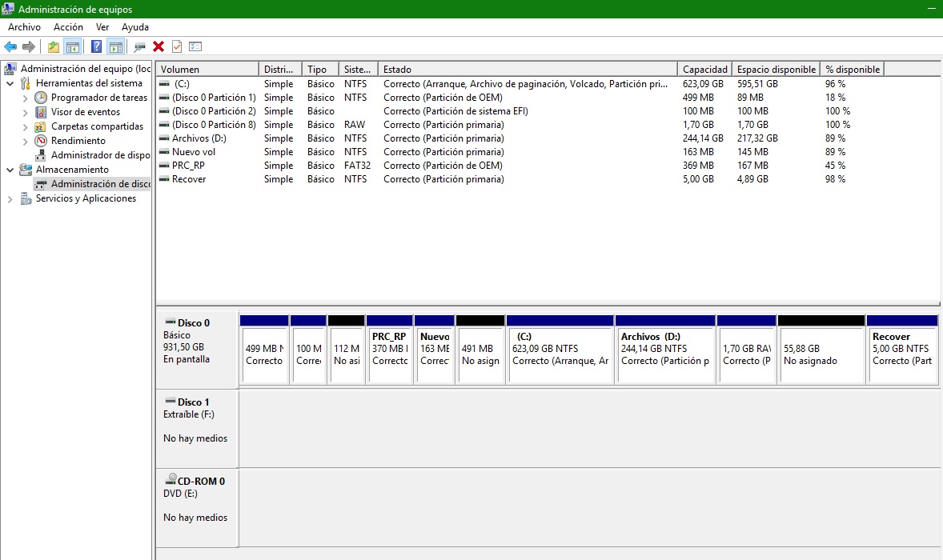Sort by the Capacidad column header

(x=704, y=69)
